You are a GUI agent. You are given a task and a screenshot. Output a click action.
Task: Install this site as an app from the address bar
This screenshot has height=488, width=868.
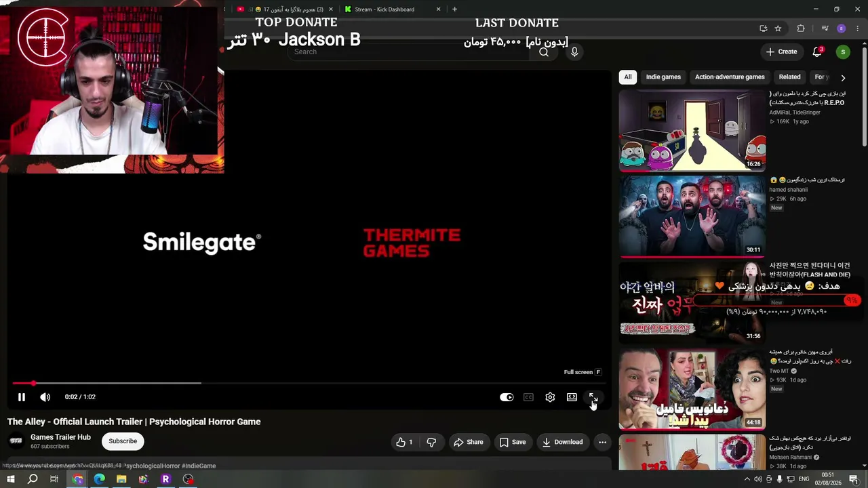coord(763,28)
